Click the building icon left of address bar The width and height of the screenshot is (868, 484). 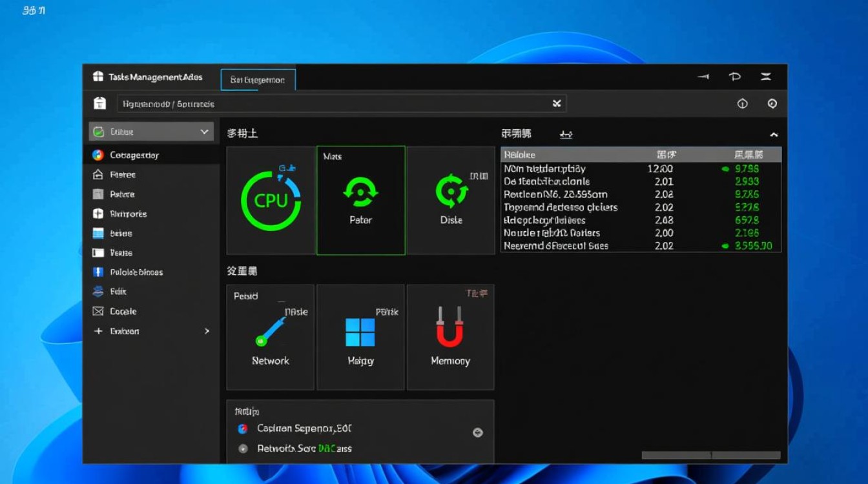coord(99,103)
